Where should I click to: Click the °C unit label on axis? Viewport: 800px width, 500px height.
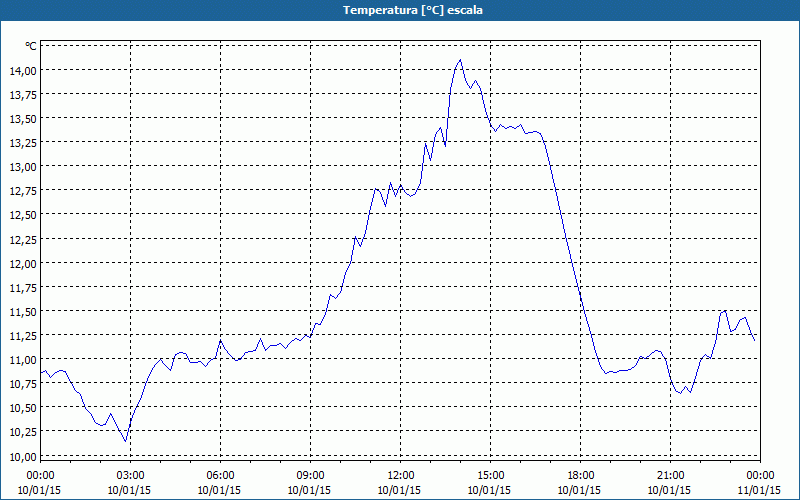click(31, 46)
